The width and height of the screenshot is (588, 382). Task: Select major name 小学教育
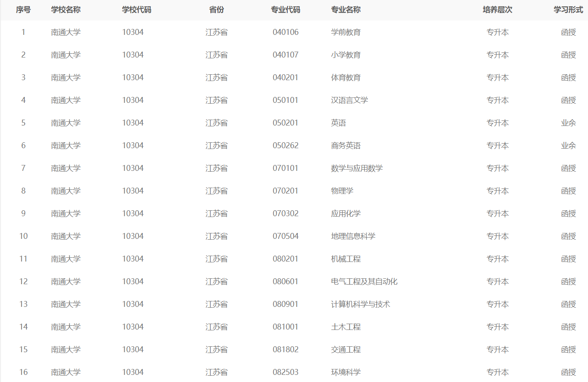pyautogui.click(x=346, y=55)
